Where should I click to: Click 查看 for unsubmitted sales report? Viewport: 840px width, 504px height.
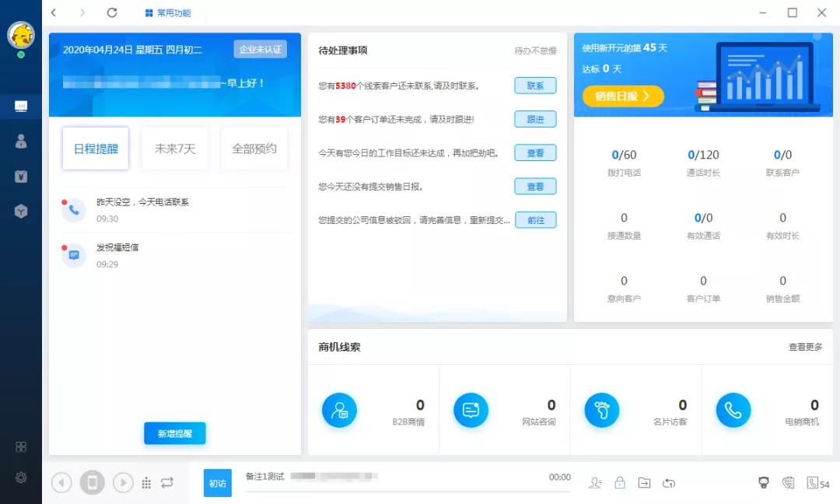(535, 187)
